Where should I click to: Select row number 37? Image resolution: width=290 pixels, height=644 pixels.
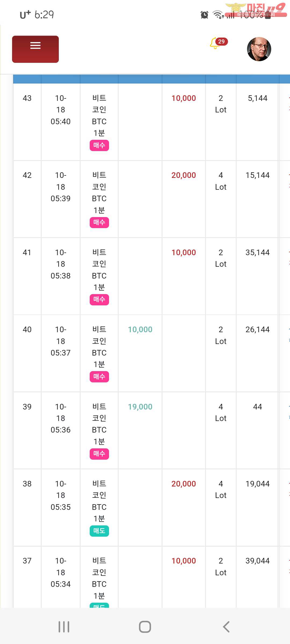point(27,561)
